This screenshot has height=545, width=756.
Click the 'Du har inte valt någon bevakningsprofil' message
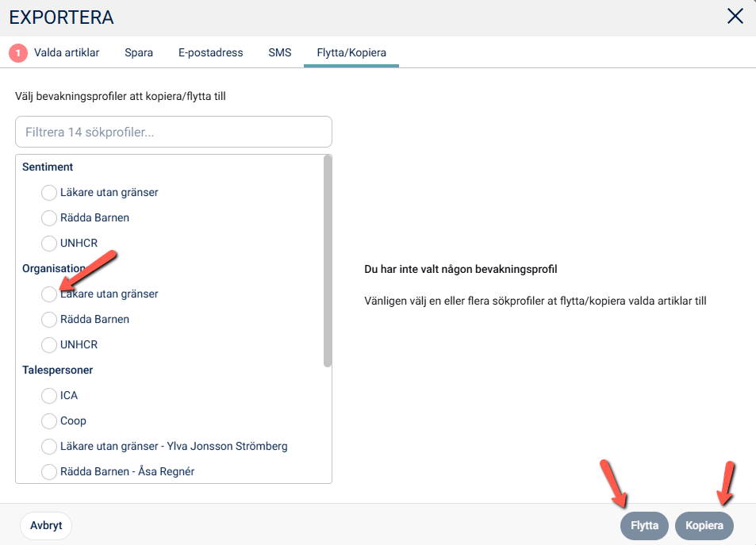tap(460, 269)
